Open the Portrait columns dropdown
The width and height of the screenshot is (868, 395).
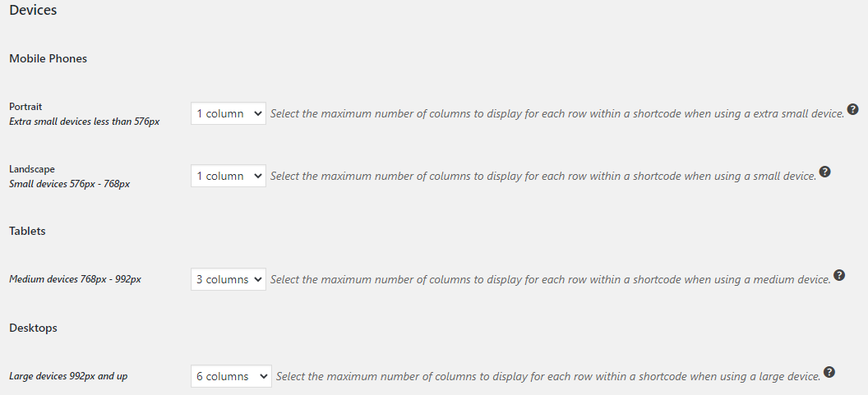tap(228, 113)
